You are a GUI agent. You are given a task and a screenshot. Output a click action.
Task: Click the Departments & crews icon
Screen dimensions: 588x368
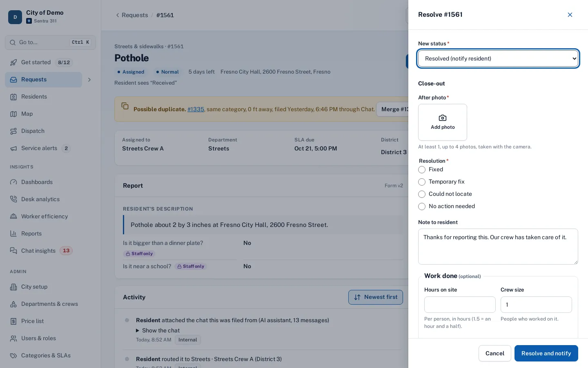(x=13, y=304)
